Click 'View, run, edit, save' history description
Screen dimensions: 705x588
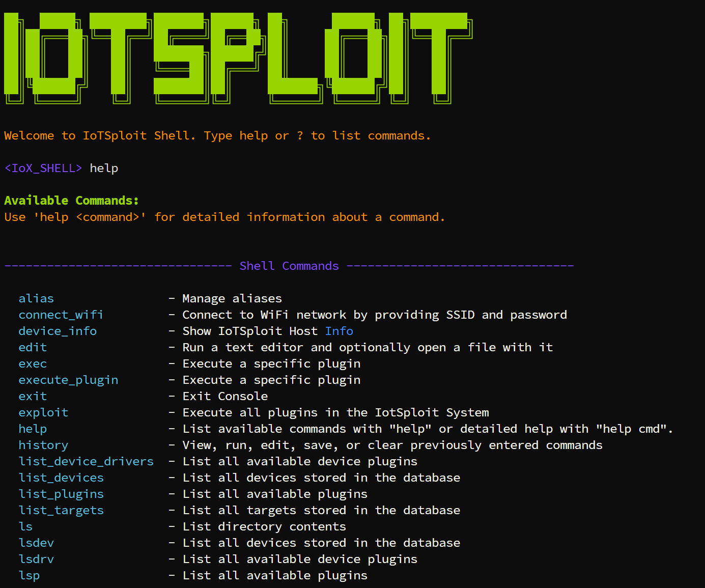coord(392,445)
